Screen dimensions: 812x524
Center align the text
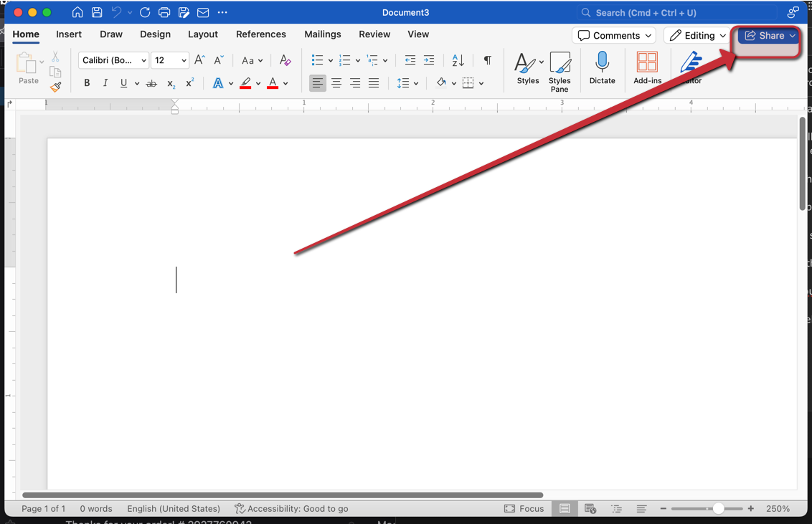tap(336, 82)
